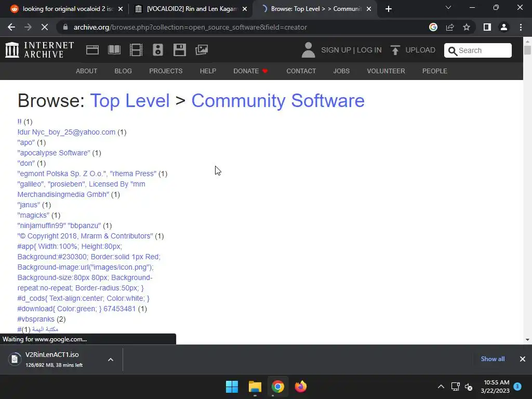Open the Top Level breadcrumb link
Viewport: 532px width, 399px height.
pos(129,101)
